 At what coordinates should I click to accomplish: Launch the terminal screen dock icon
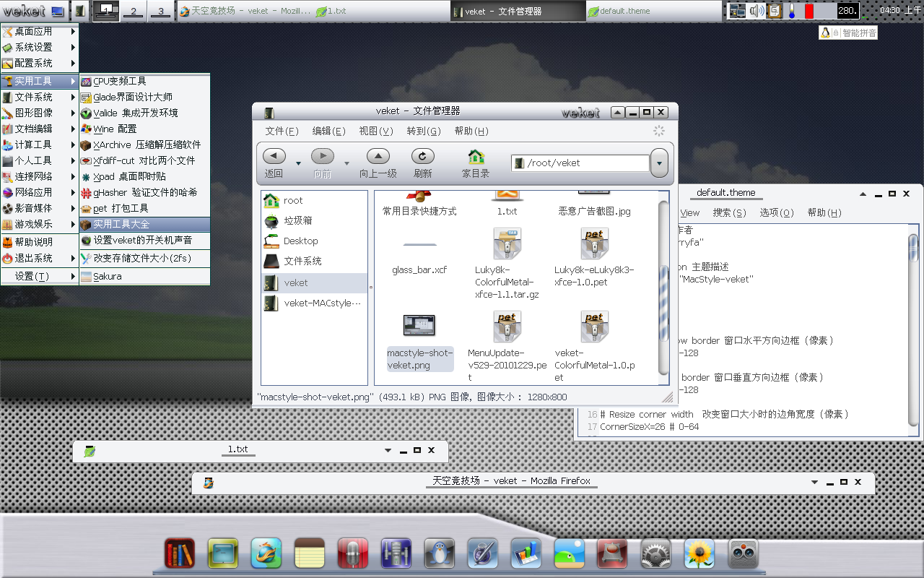click(223, 555)
